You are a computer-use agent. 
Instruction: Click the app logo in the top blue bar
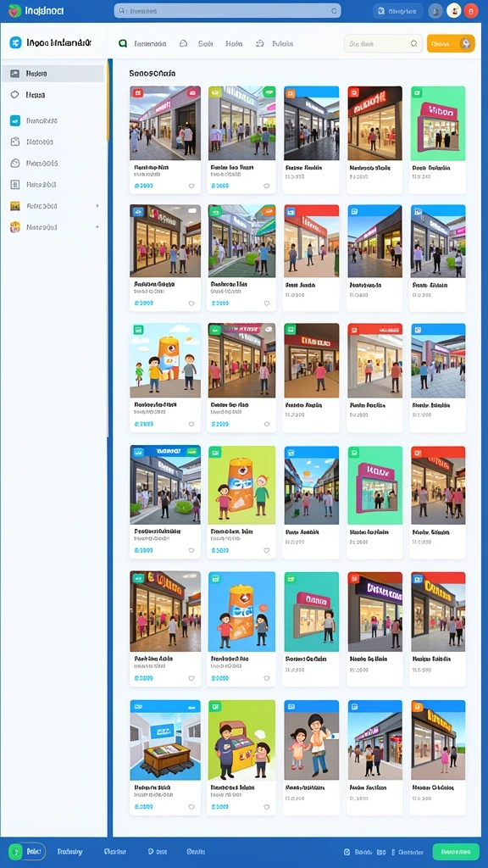tap(15, 10)
